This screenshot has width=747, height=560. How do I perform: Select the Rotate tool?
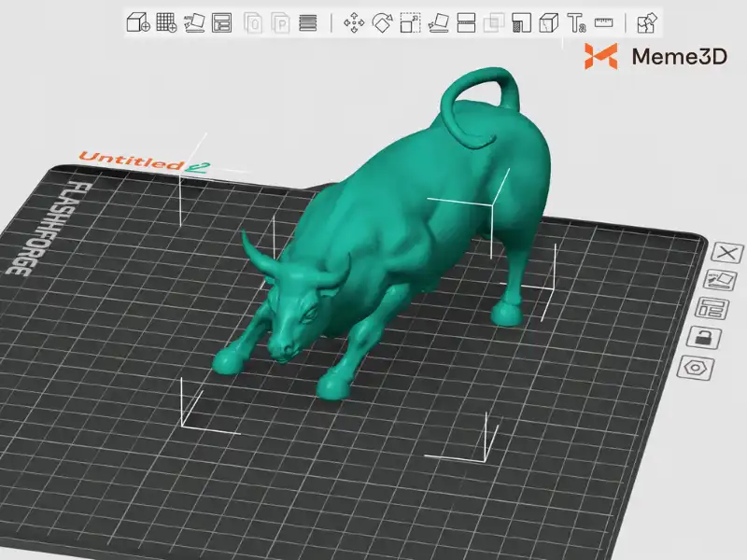(382, 22)
